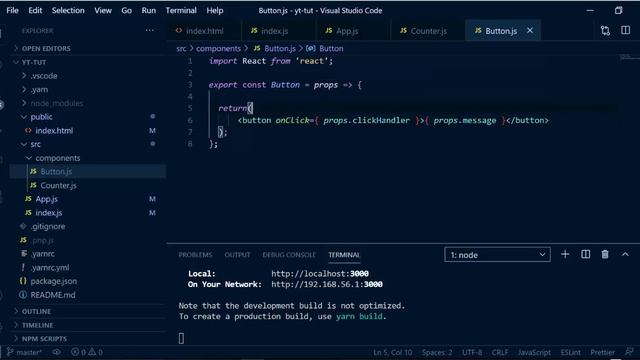Maximize panel with the chevron-up icon
This screenshot has height=360, width=640.
tap(625, 254)
